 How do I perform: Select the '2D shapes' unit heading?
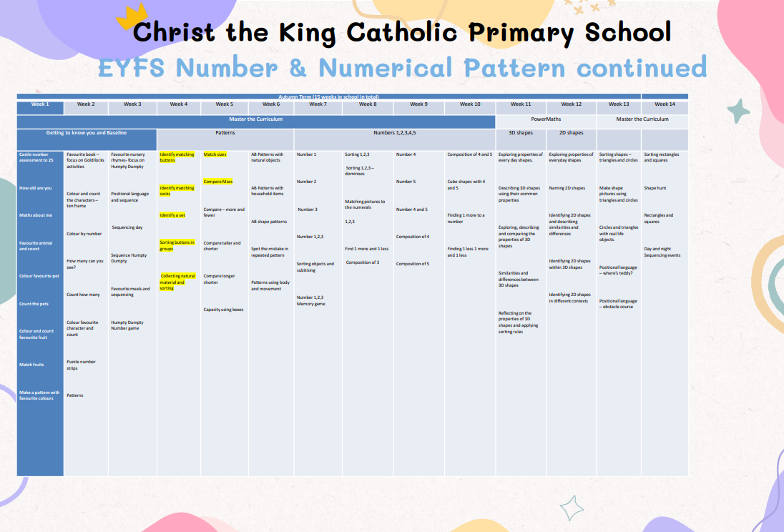(x=572, y=133)
